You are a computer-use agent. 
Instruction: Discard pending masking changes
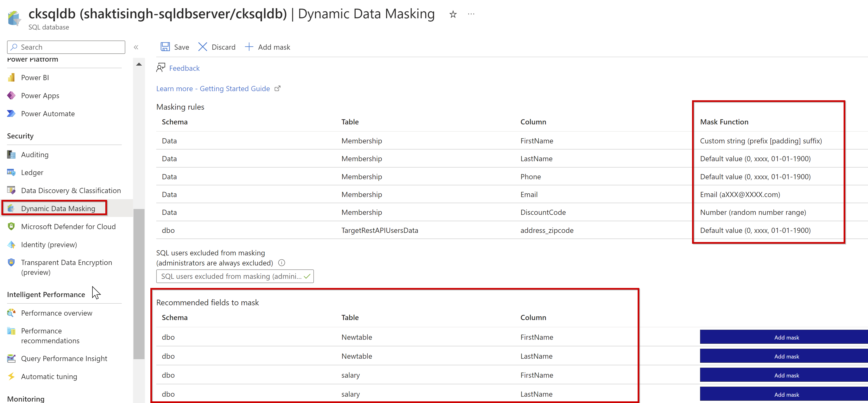click(x=216, y=47)
